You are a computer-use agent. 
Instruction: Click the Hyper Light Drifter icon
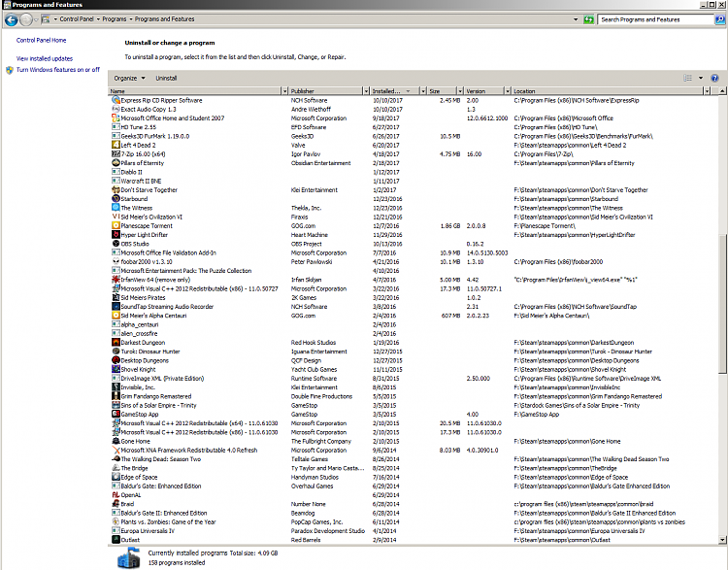116,235
